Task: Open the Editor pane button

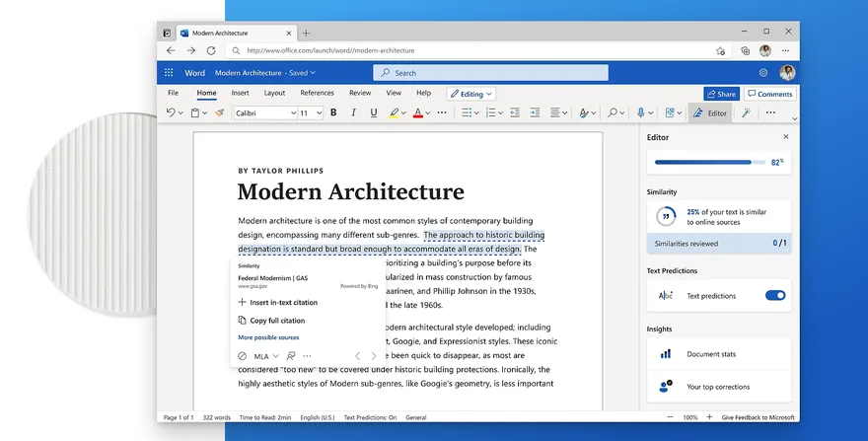Action: pos(710,113)
